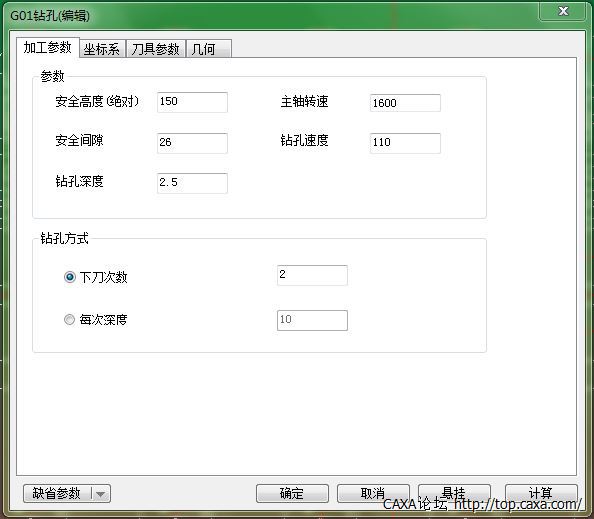Close the G01钻孔(编辑) dialog
This screenshot has width=594, height=519.
[563, 11]
